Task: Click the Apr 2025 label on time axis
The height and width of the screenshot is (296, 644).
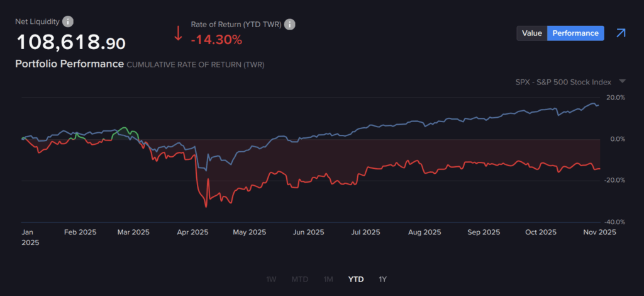Action: [191, 232]
